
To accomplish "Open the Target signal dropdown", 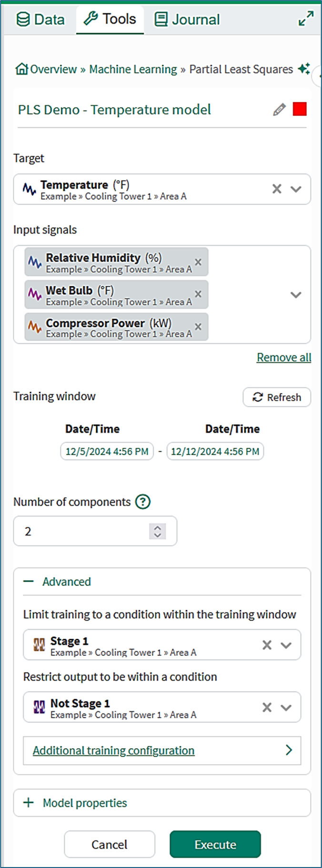I will [296, 189].
